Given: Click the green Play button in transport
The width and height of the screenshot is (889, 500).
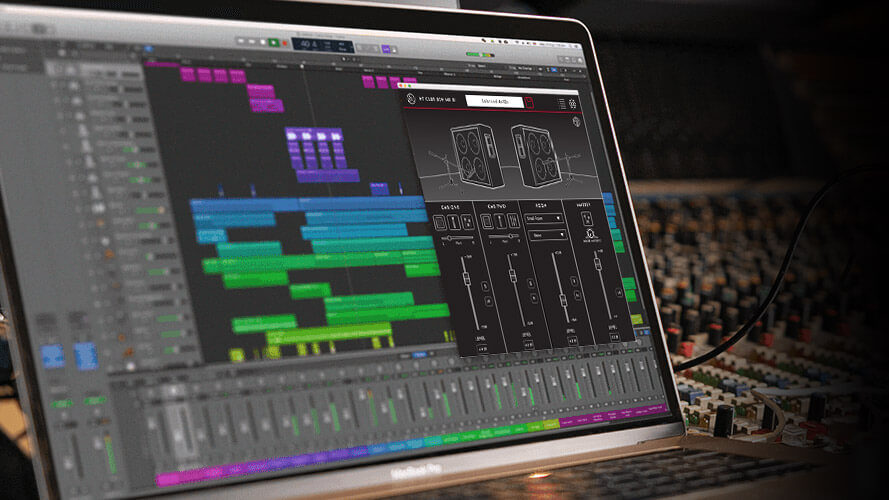Looking at the screenshot, I should coord(273,43).
